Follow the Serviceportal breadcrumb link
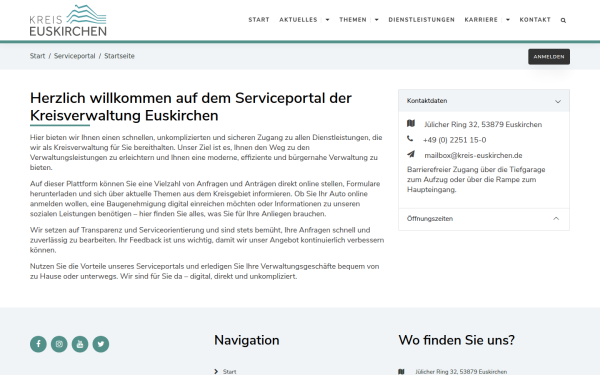The width and height of the screenshot is (600, 375). pyautogui.click(x=74, y=56)
